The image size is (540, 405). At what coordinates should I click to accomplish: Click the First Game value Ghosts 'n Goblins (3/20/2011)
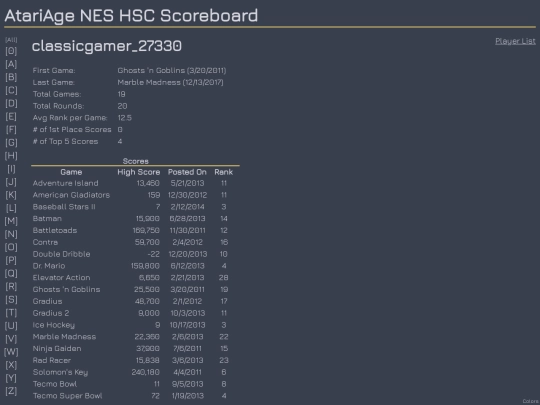point(172,70)
